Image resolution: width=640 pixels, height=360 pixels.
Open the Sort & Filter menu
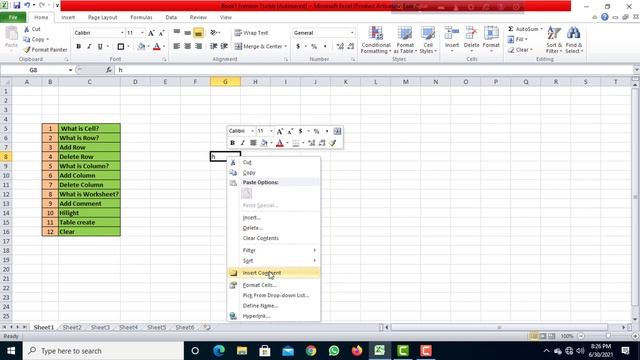click(x=554, y=40)
